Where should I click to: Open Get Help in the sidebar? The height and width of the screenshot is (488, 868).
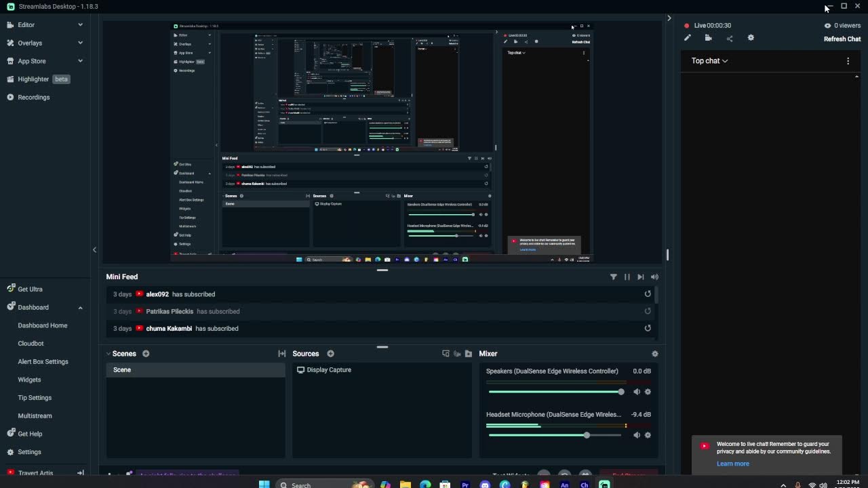[x=30, y=434]
